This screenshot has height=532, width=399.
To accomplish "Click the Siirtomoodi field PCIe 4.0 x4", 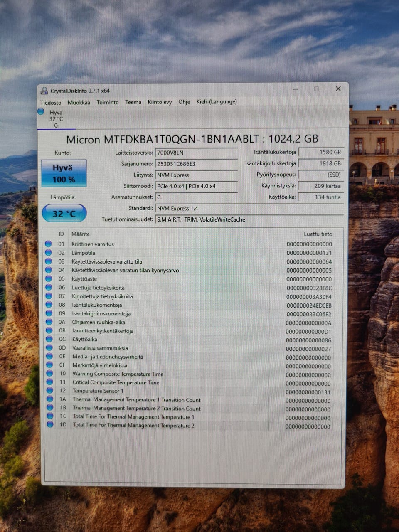I will pyautogui.click(x=196, y=186).
